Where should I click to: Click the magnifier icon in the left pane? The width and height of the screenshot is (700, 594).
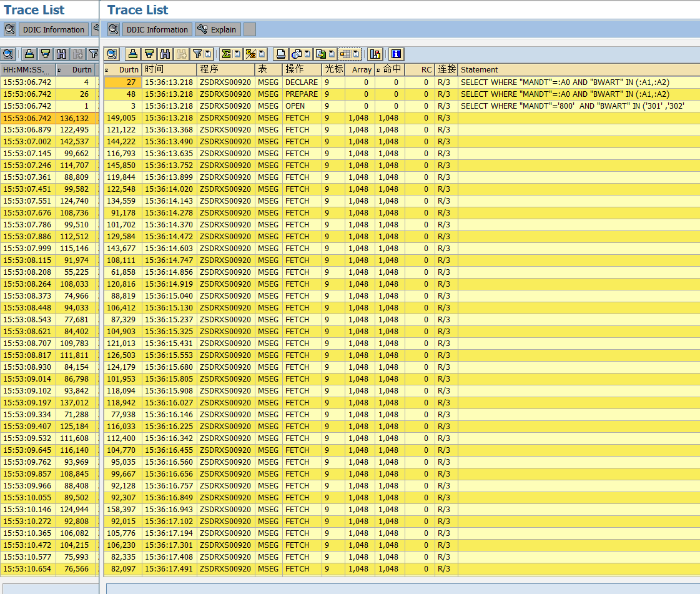coord(9,54)
